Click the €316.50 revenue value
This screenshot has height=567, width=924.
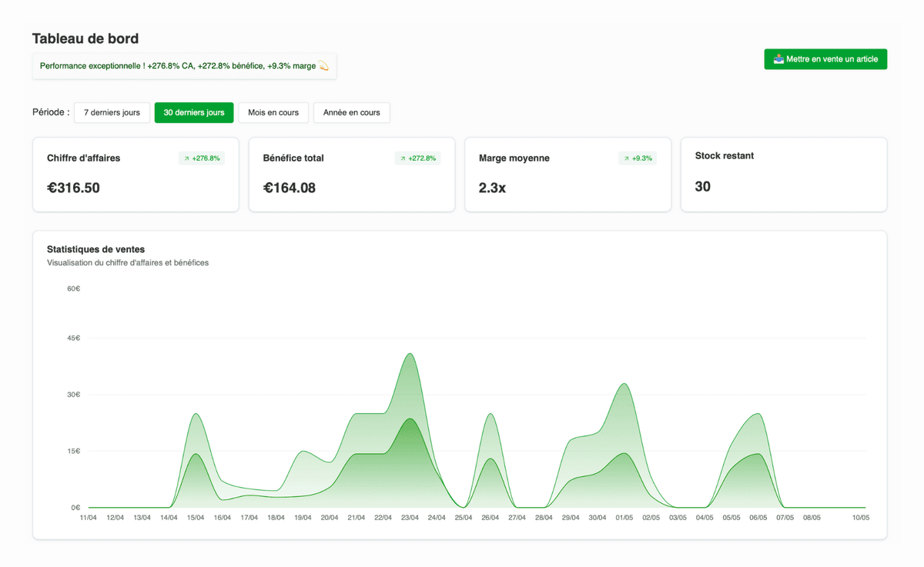pos(73,187)
